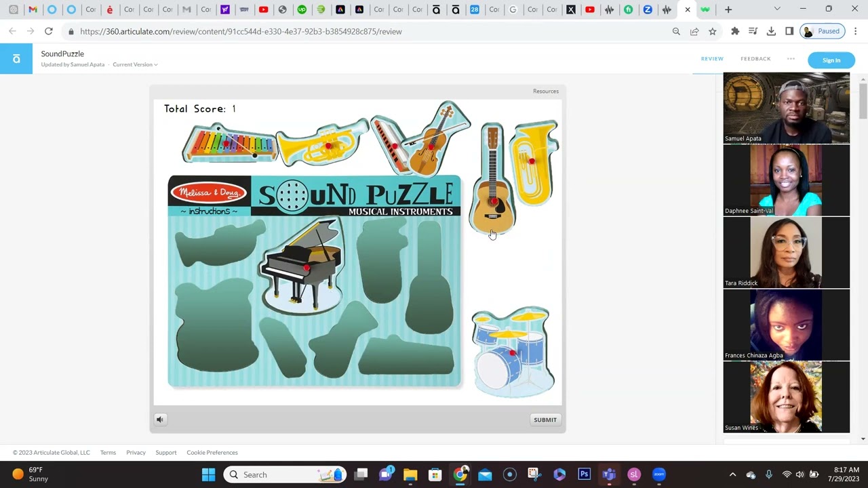This screenshot has width=868, height=488.
Task: Open File Explorer from taskbar
Action: pos(410,474)
